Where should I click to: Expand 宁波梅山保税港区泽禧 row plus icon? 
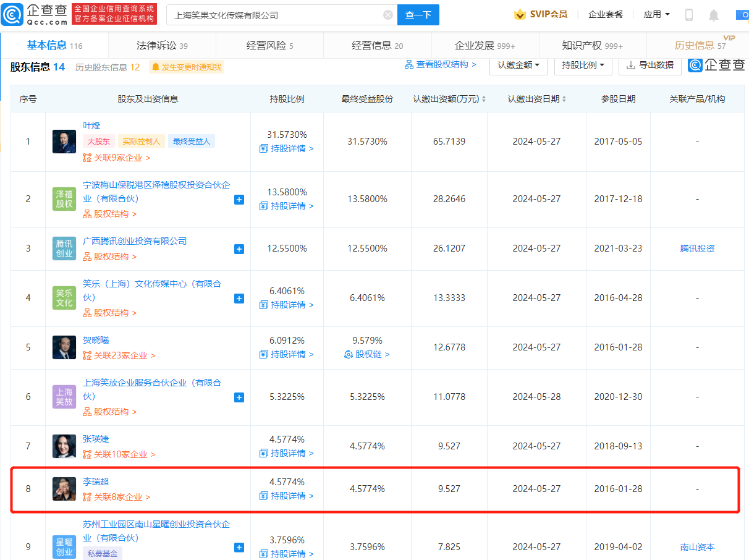pos(239,200)
